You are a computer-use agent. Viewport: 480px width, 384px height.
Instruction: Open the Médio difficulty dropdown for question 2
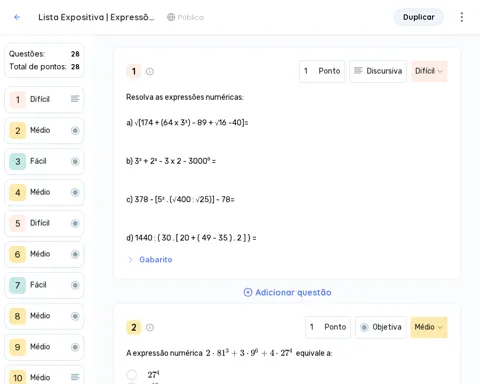[x=429, y=327]
